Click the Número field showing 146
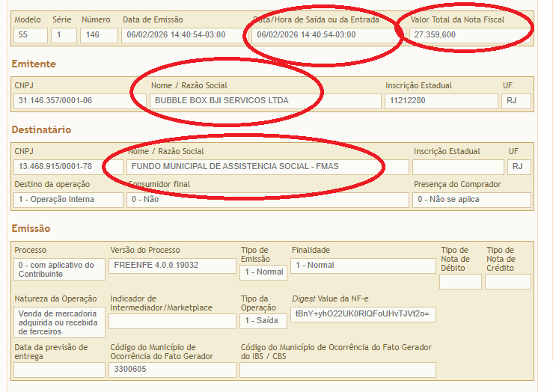Image resolution: width=553 pixels, height=392 pixels. click(99, 35)
